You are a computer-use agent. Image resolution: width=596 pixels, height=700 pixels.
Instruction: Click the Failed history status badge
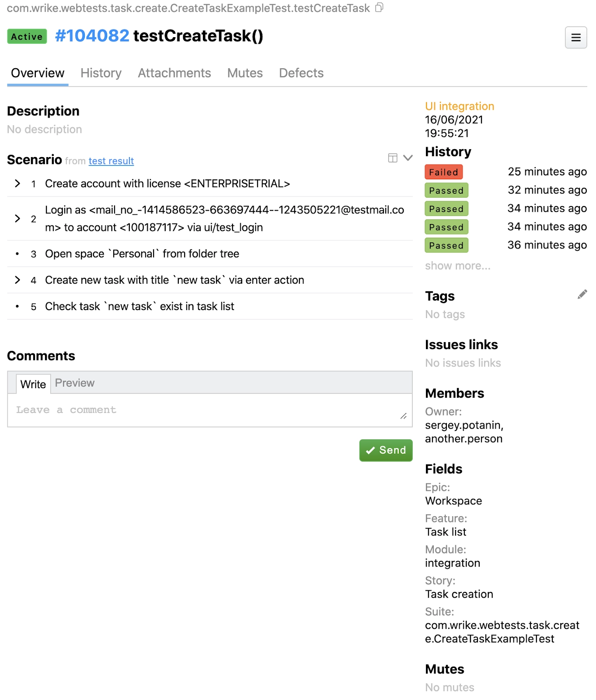click(443, 172)
